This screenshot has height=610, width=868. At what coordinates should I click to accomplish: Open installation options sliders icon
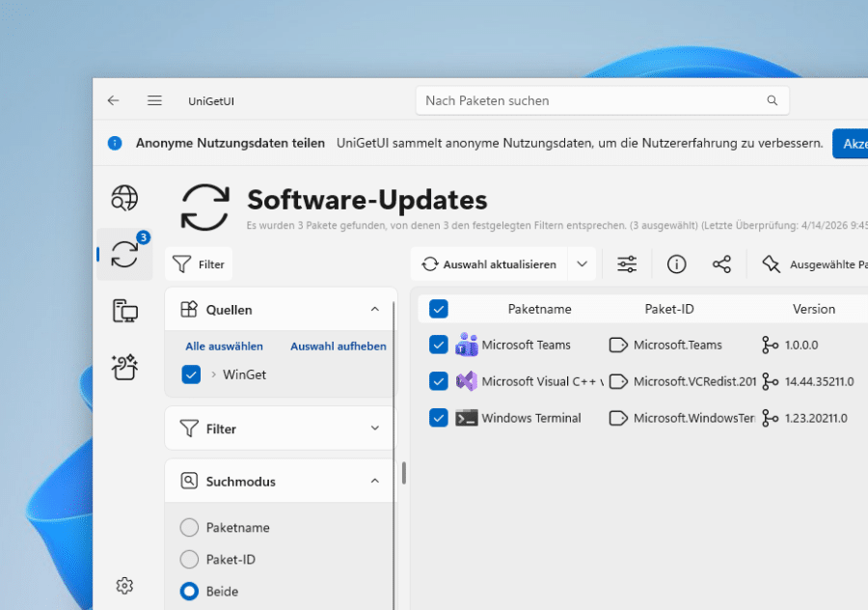(x=627, y=264)
